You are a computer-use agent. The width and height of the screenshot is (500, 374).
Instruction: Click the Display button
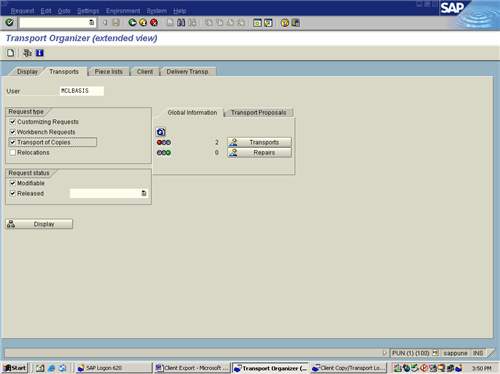39,224
